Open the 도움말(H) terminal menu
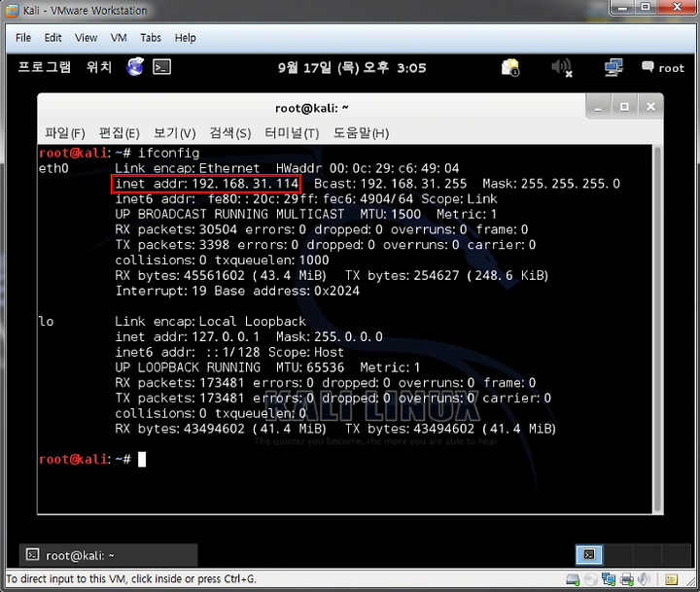Viewport: 700px width, 592px height. pyautogui.click(x=361, y=132)
